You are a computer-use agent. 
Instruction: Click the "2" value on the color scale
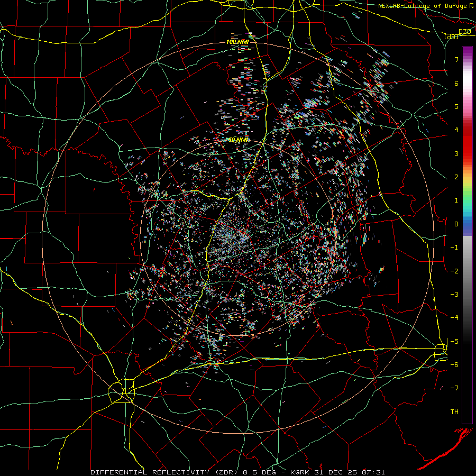(x=456, y=177)
